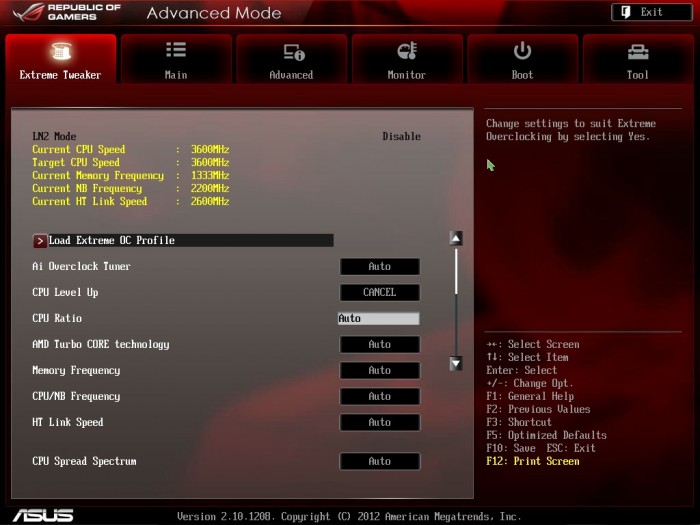Click the CPU Ratio label

pyautogui.click(x=57, y=318)
